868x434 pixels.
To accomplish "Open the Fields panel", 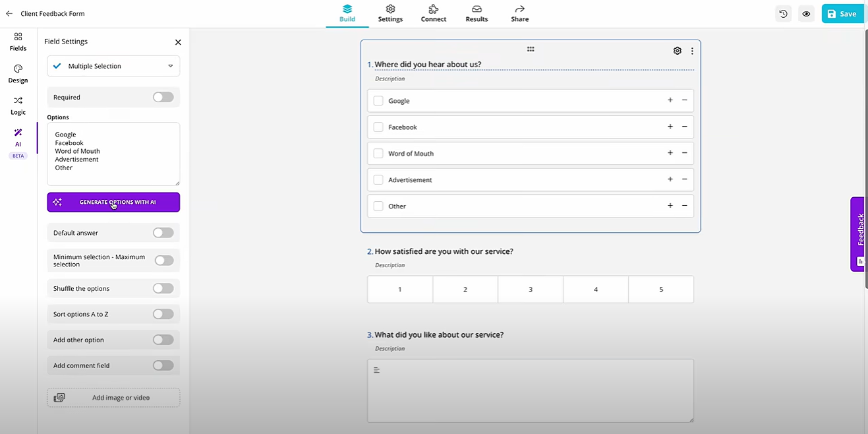I will pyautogui.click(x=18, y=42).
